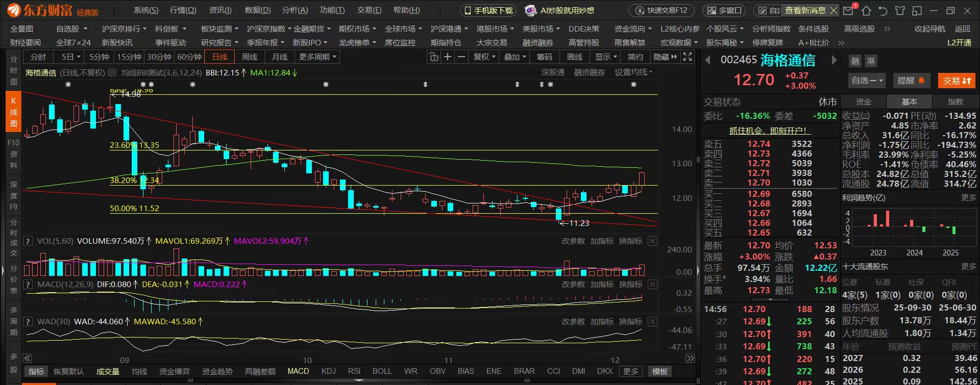Image resolution: width=980 pixels, height=385 pixels.
Task: Click the orange 交易 trade button
Action: [x=957, y=81]
